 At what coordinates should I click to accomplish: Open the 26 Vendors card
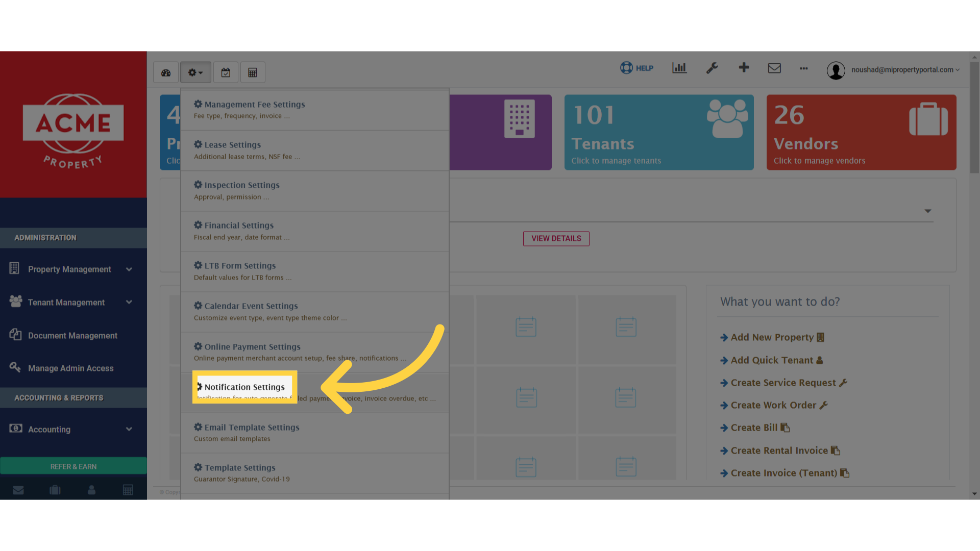pos(861,132)
